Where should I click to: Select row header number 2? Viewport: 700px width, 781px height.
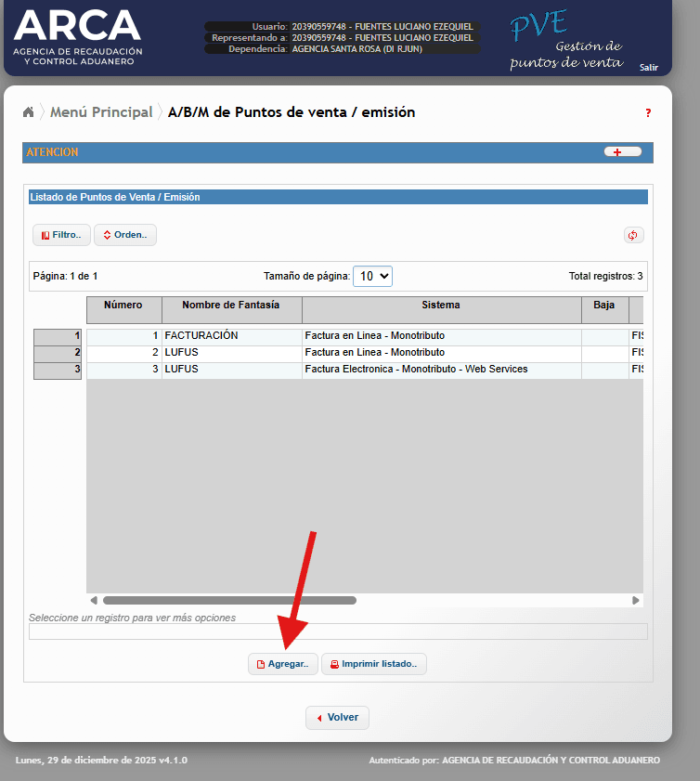click(59, 353)
